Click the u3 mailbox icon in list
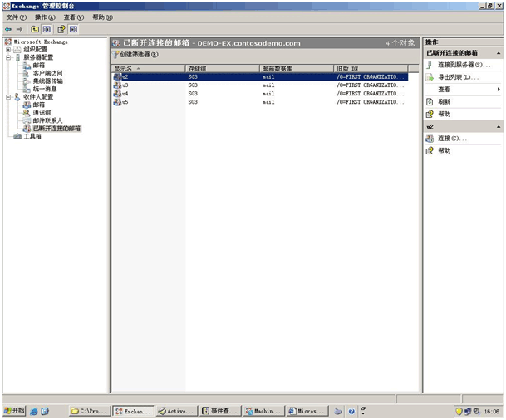506x420 pixels. point(117,85)
